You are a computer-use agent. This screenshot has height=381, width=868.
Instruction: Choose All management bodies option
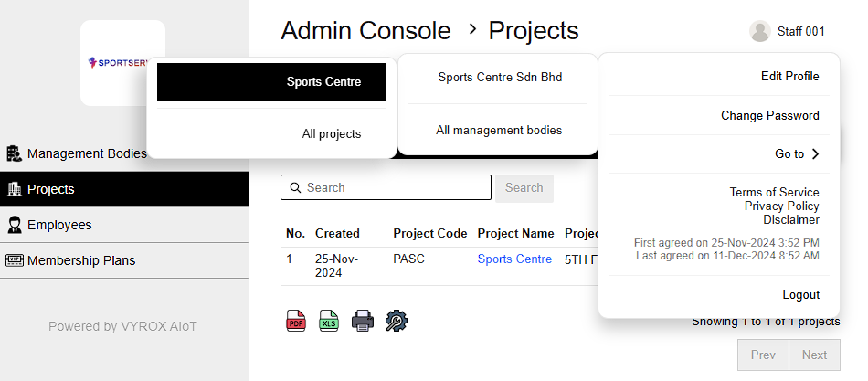[x=499, y=130]
